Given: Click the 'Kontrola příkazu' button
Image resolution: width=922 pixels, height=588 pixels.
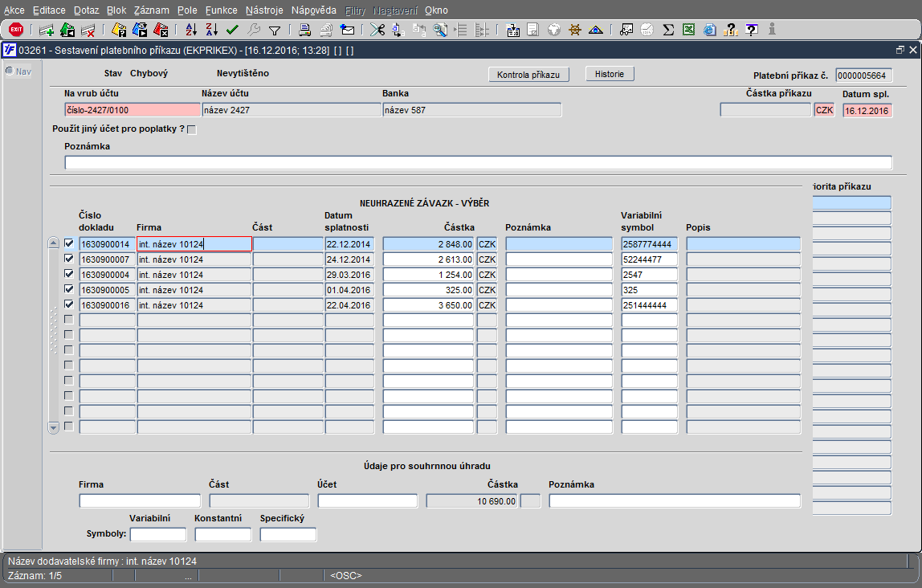Looking at the screenshot, I should click(528, 75).
